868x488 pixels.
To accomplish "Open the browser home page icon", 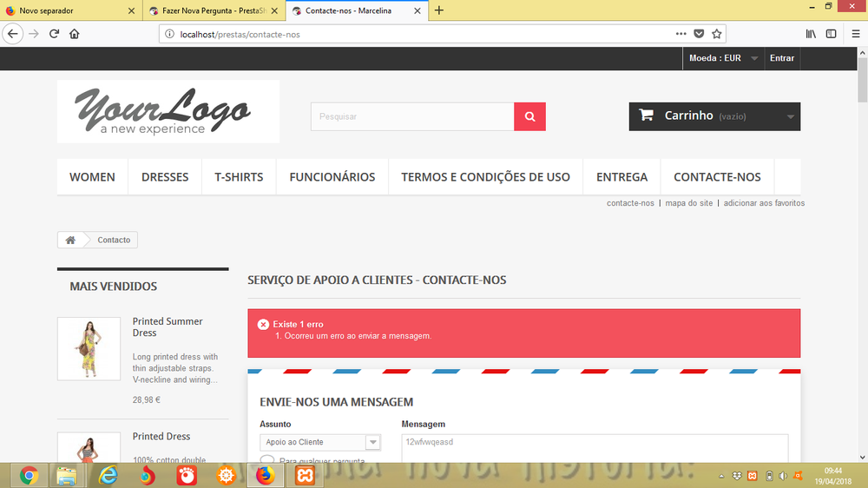I will point(74,34).
